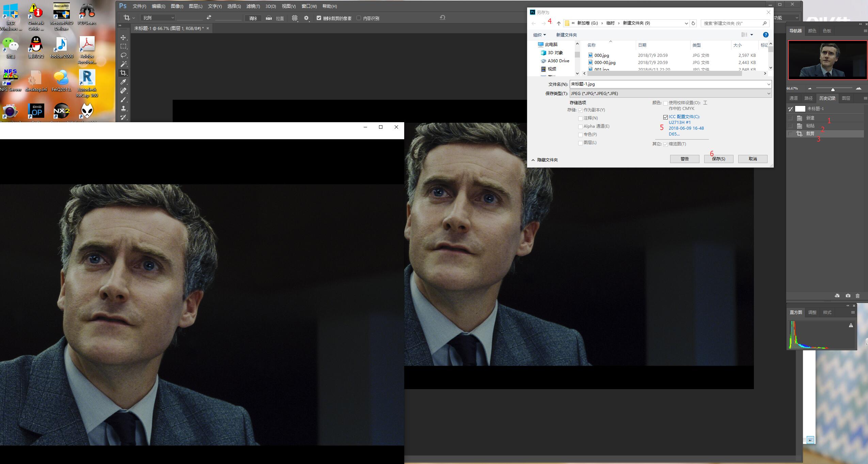The width and height of the screenshot is (868, 464).
Task: Uncheck the ICC profile checkbox
Action: [x=665, y=117]
